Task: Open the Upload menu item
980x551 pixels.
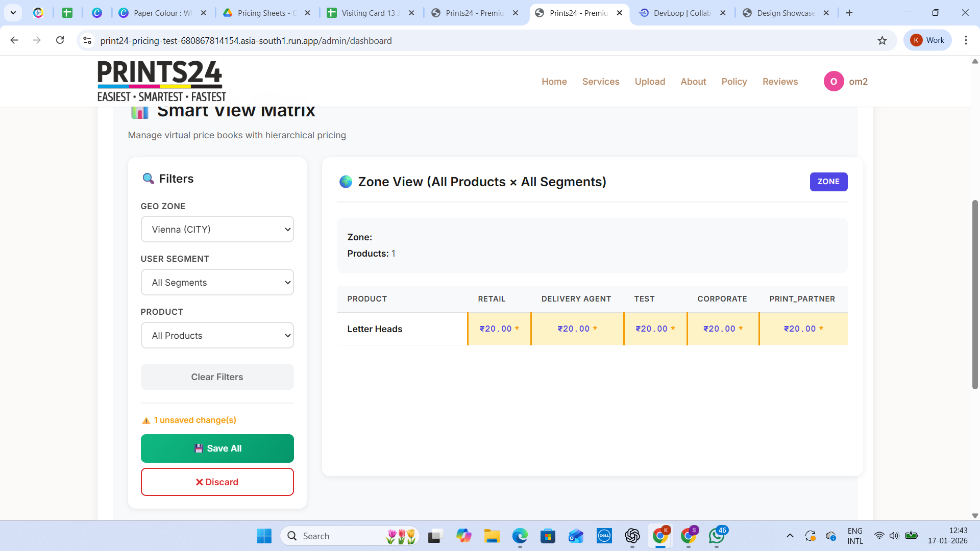Action: point(650,82)
